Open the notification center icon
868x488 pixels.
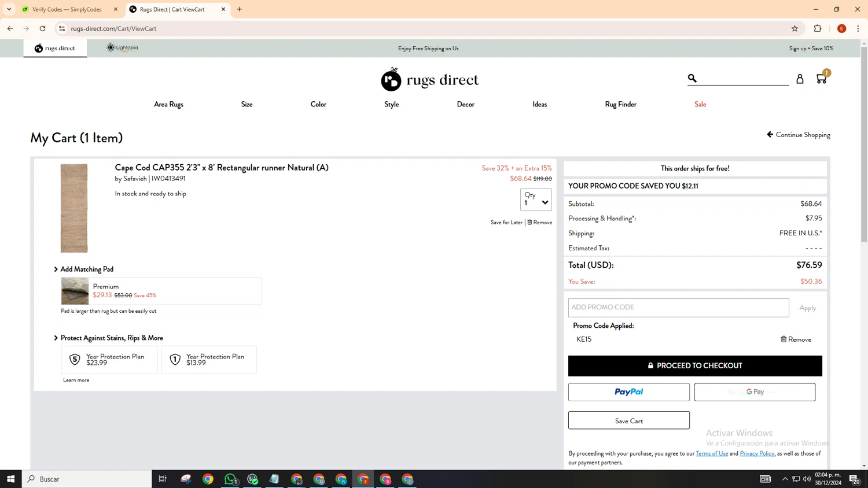click(x=854, y=479)
